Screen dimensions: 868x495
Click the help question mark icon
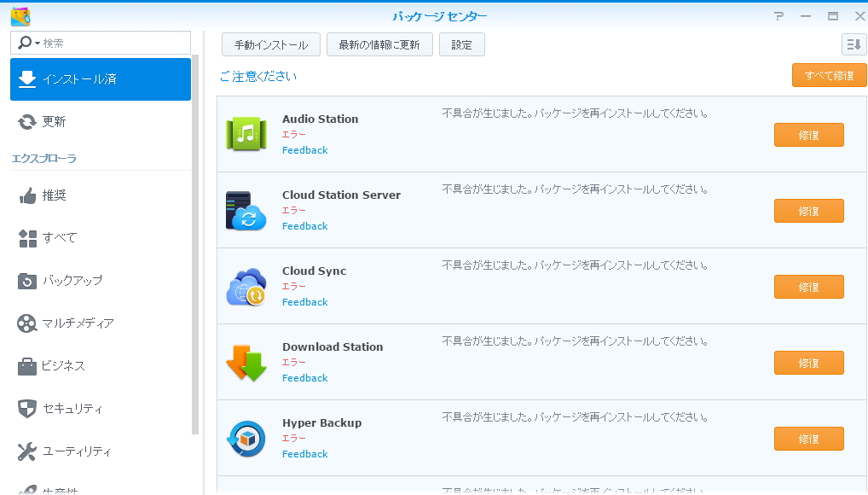click(778, 16)
